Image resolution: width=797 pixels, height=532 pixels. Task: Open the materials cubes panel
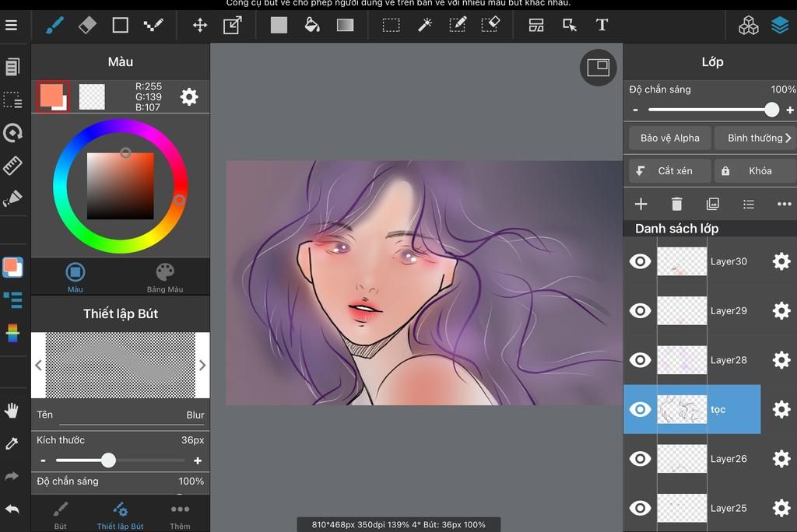pyautogui.click(x=748, y=25)
